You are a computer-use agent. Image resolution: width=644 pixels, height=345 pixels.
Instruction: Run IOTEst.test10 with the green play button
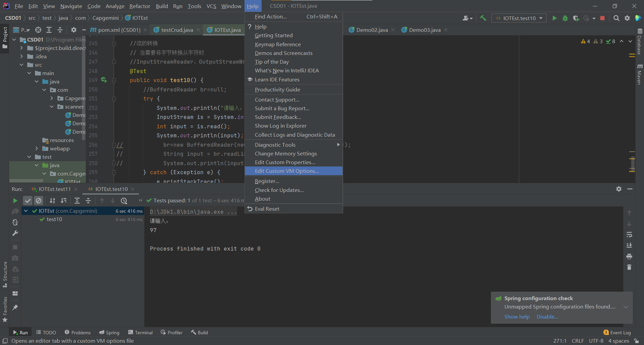coord(554,18)
